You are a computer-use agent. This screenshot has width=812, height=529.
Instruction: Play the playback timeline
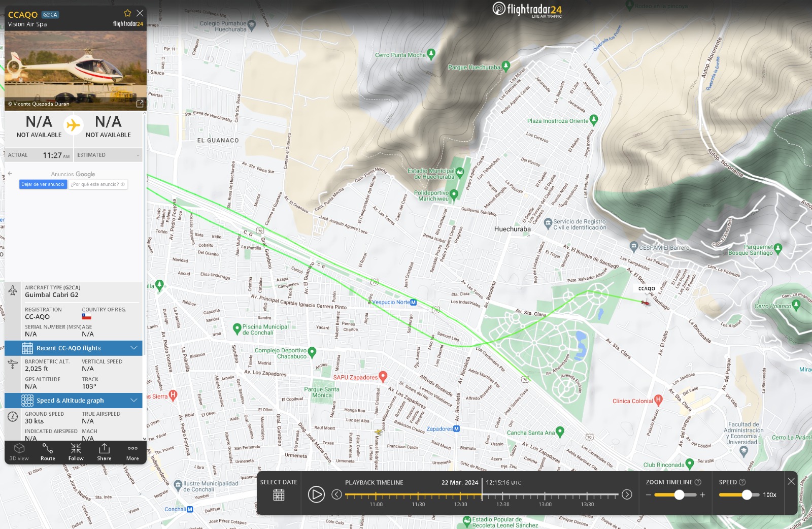click(x=316, y=494)
